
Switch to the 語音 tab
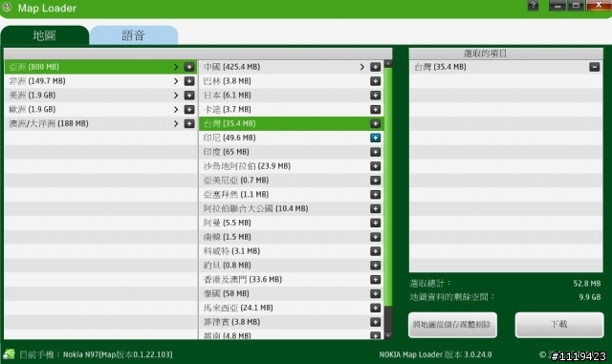(134, 35)
